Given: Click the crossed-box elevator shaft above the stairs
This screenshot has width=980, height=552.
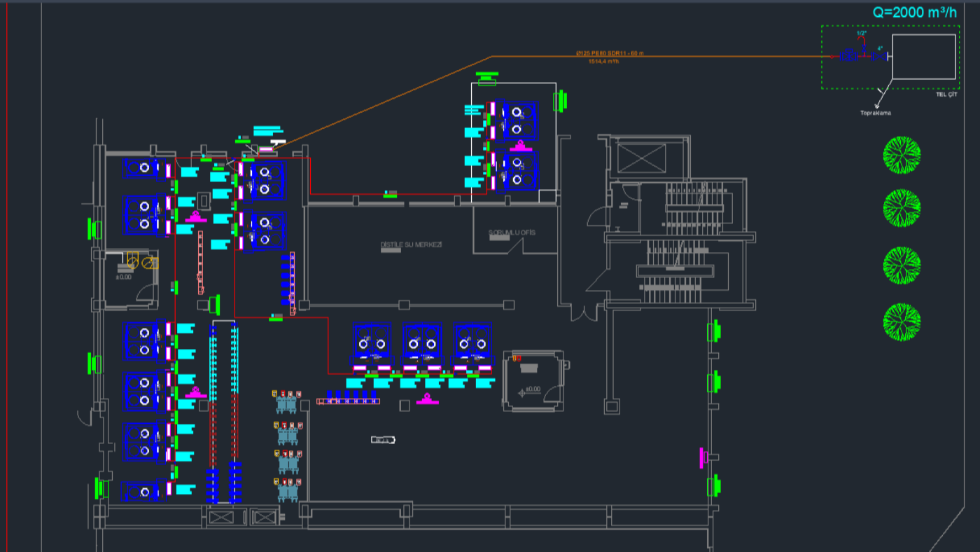Looking at the screenshot, I should (641, 158).
